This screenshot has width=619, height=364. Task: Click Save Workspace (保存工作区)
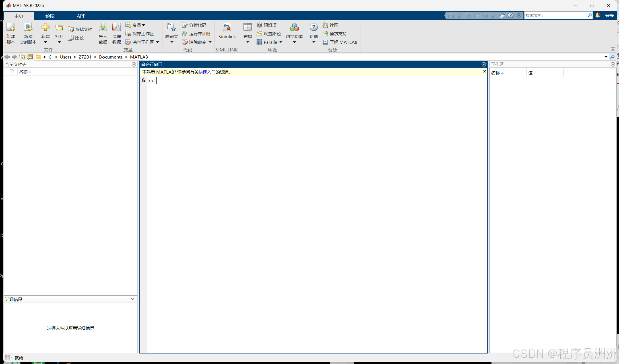coord(140,34)
